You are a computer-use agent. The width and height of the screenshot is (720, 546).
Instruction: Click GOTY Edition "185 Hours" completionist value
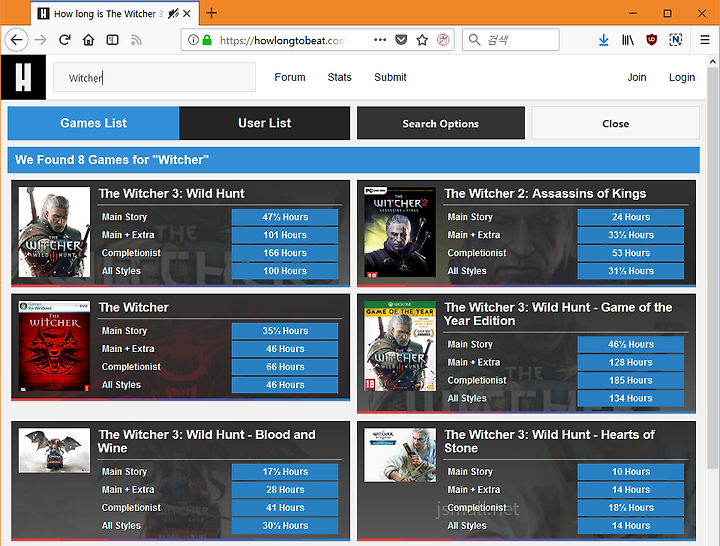(x=630, y=380)
